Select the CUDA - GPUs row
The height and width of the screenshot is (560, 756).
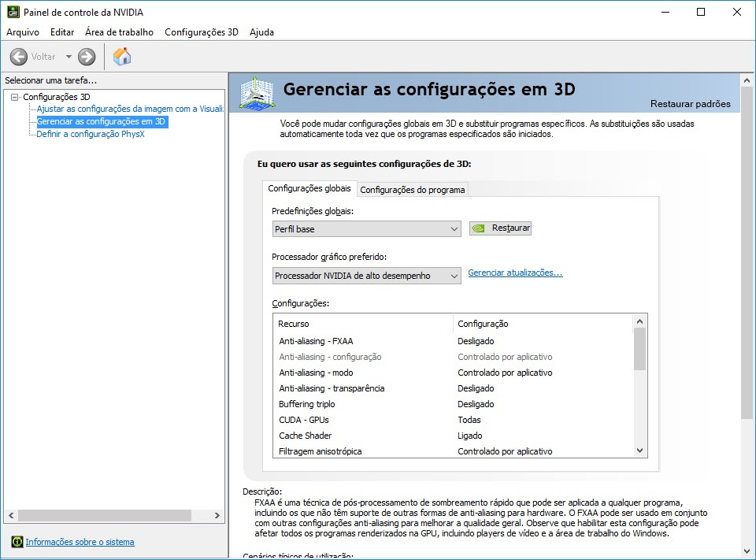tap(454, 420)
